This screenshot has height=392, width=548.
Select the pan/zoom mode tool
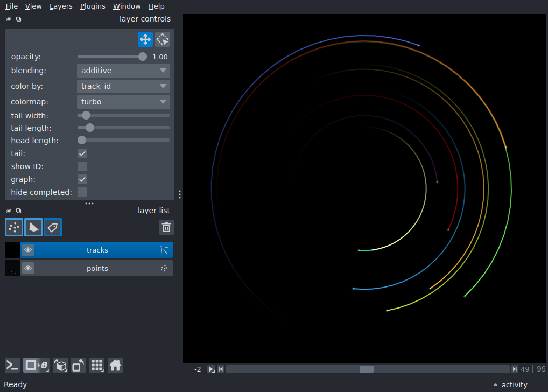click(145, 39)
